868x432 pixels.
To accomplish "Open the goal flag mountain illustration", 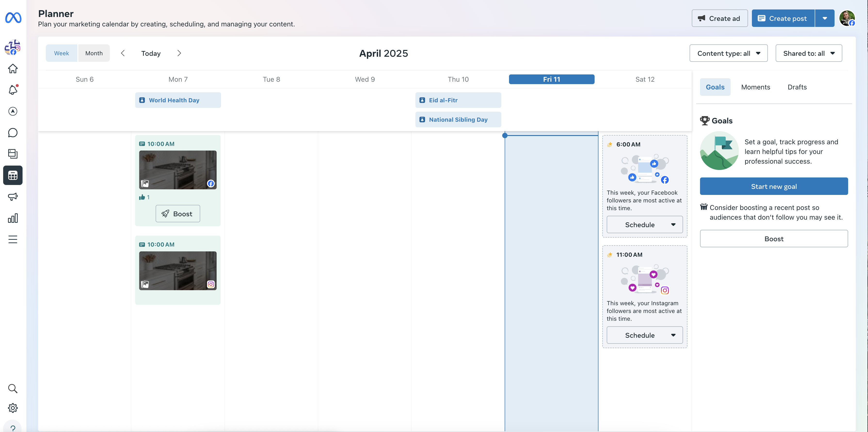I will click(719, 151).
